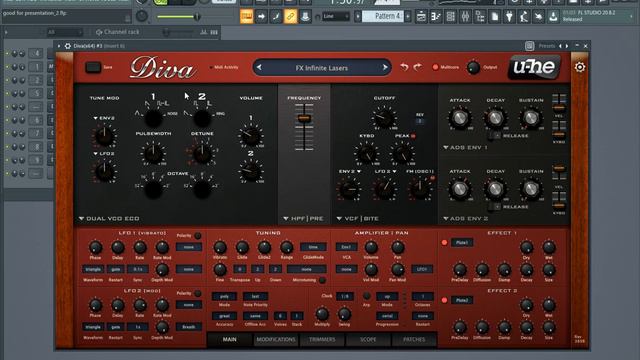640x360 pixels.
Task: Click the right arrow toolbar icon
Action: click(261, 17)
